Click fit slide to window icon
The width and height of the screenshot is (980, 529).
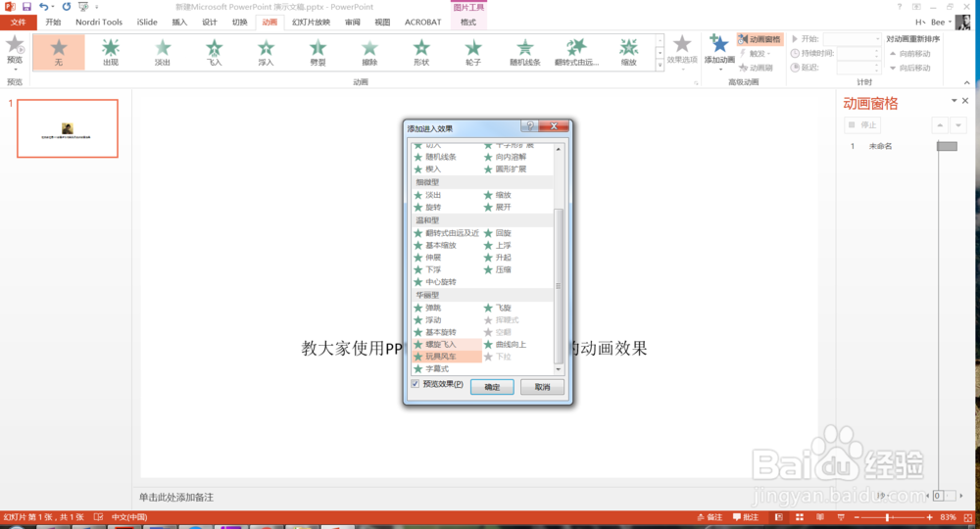(968, 517)
